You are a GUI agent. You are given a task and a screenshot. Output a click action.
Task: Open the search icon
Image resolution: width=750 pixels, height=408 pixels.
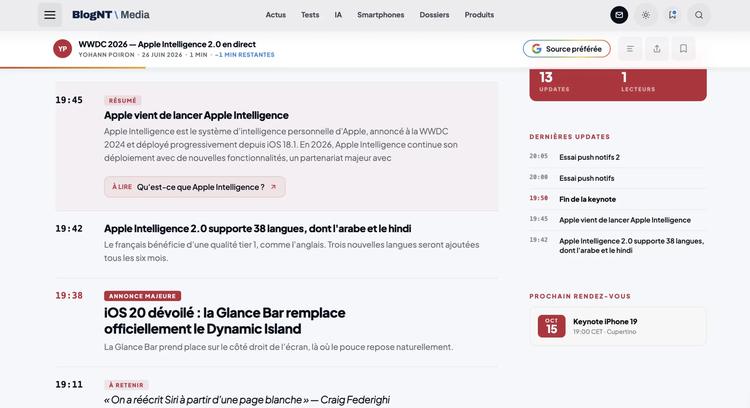pyautogui.click(x=699, y=15)
